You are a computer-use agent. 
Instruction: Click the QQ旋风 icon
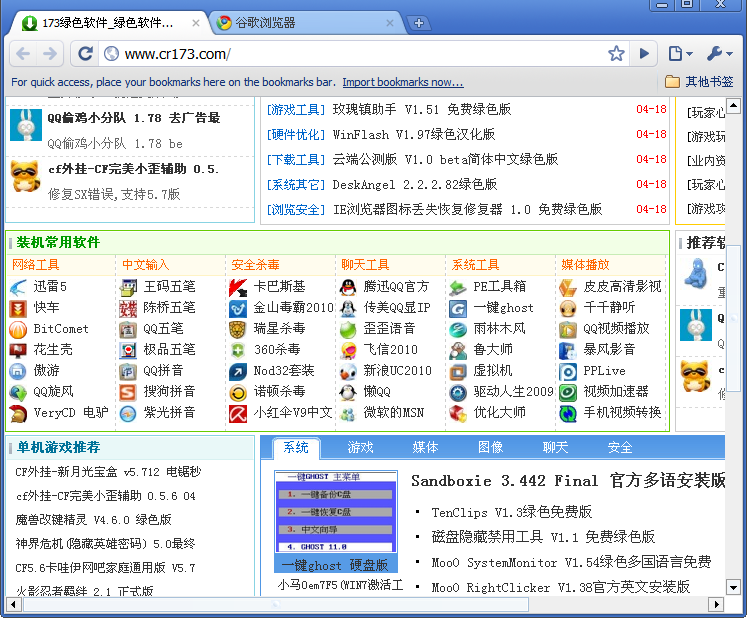[x=18, y=393]
